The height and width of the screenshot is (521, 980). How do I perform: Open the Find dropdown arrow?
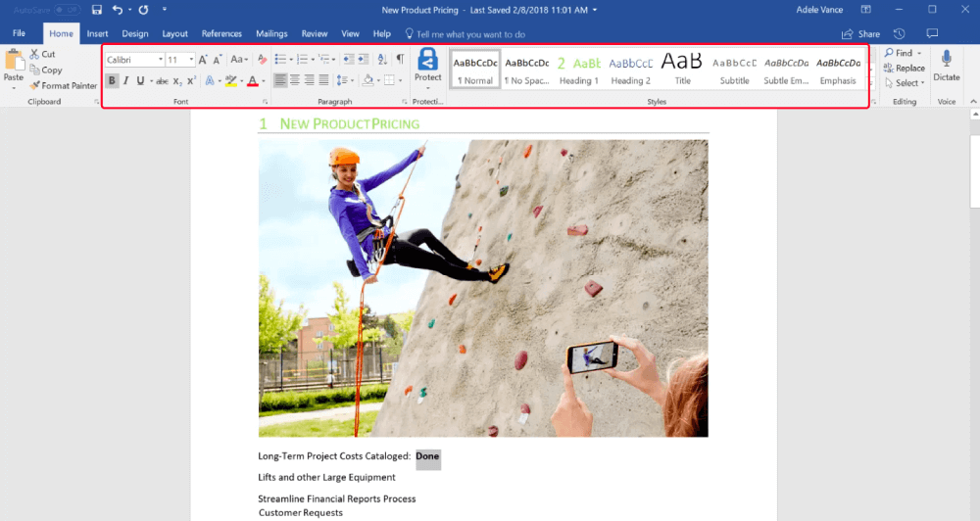coord(919,53)
